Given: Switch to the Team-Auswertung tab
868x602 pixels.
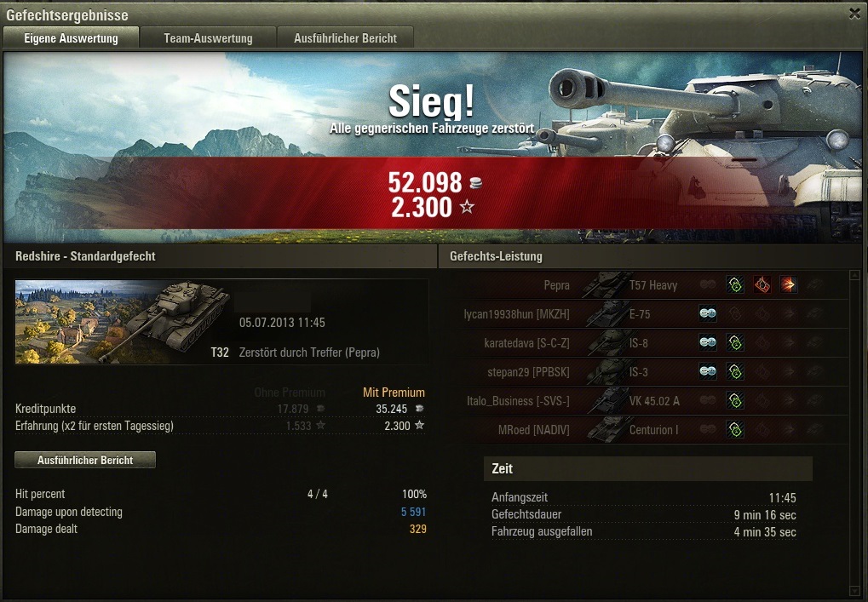Looking at the screenshot, I should 208,38.
